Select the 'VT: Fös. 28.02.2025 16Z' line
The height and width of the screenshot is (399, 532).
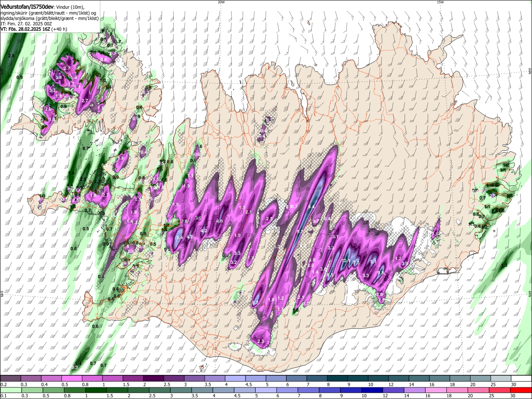pyautogui.click(x=26, y=29)
